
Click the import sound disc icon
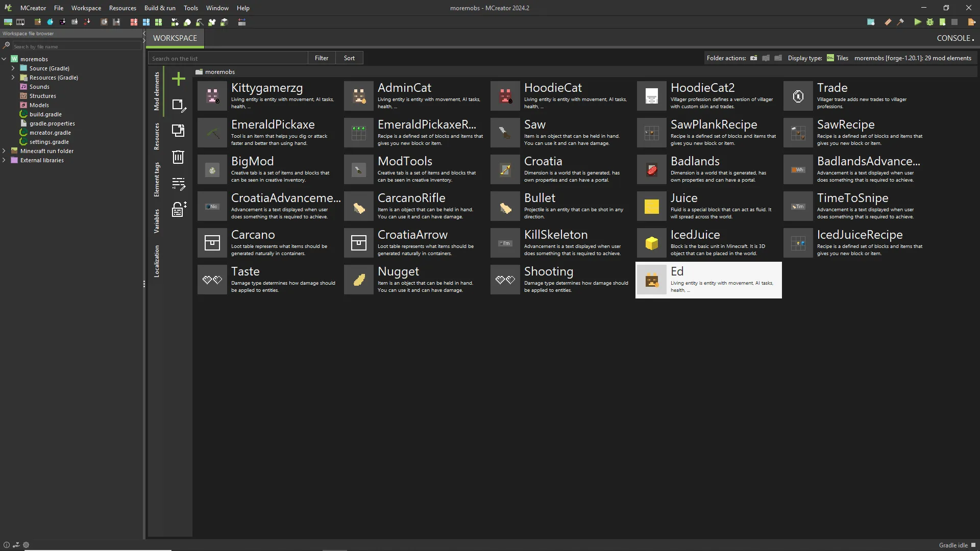(104, 22)
